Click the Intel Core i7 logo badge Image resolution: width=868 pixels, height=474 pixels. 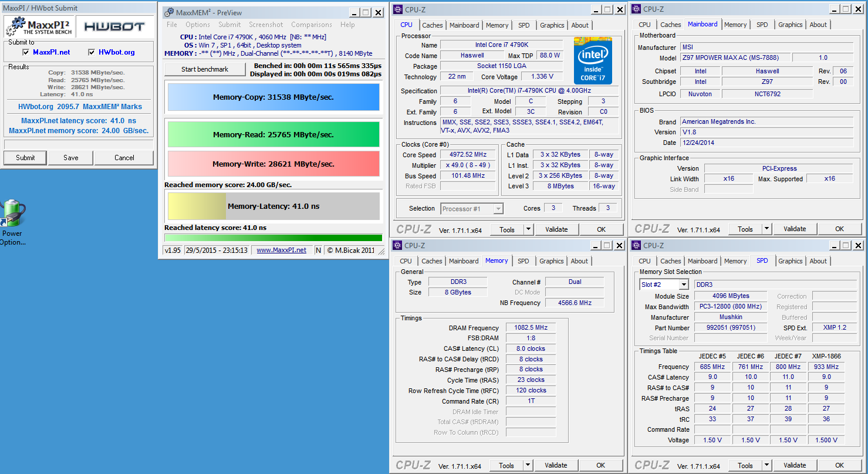click(x=593, y=61)
